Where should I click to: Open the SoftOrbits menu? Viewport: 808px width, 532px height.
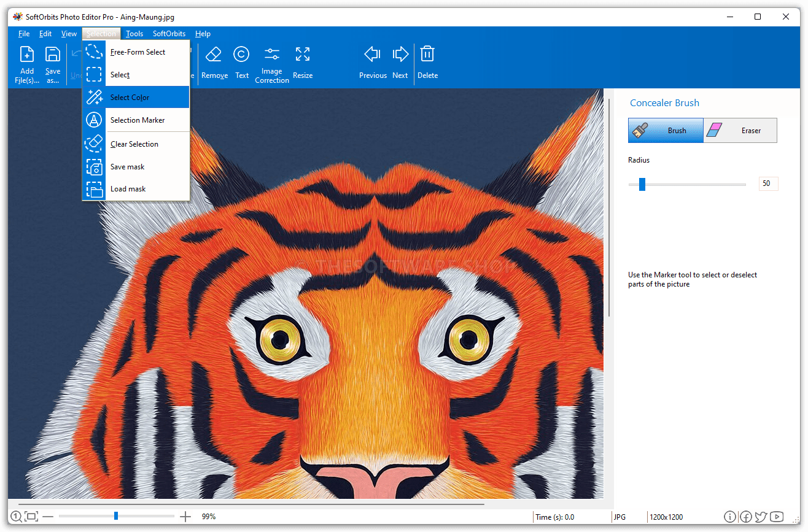pos(169,34)
